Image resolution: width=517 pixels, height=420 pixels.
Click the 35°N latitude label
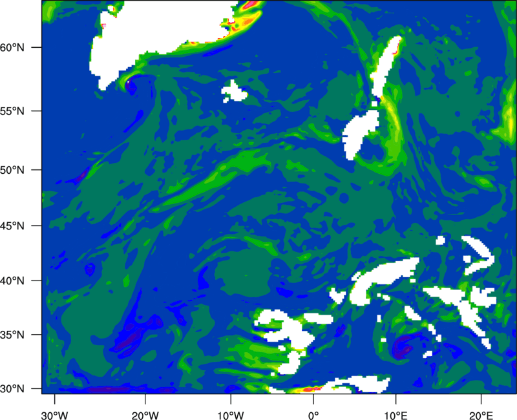coord(12,335)
